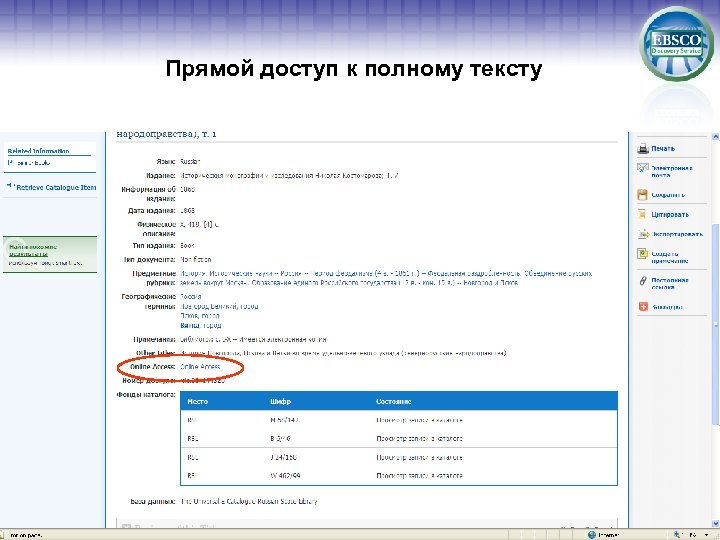The height and width of the screenshot is (540, 720).
Task: Open Retrieve Catalogue Item link
Action: (56, 187)
